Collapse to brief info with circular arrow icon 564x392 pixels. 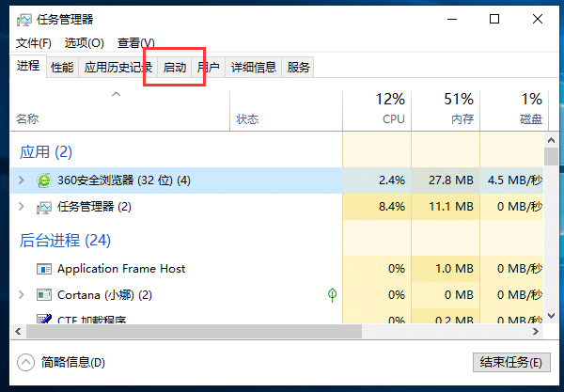tap(26, 362)
